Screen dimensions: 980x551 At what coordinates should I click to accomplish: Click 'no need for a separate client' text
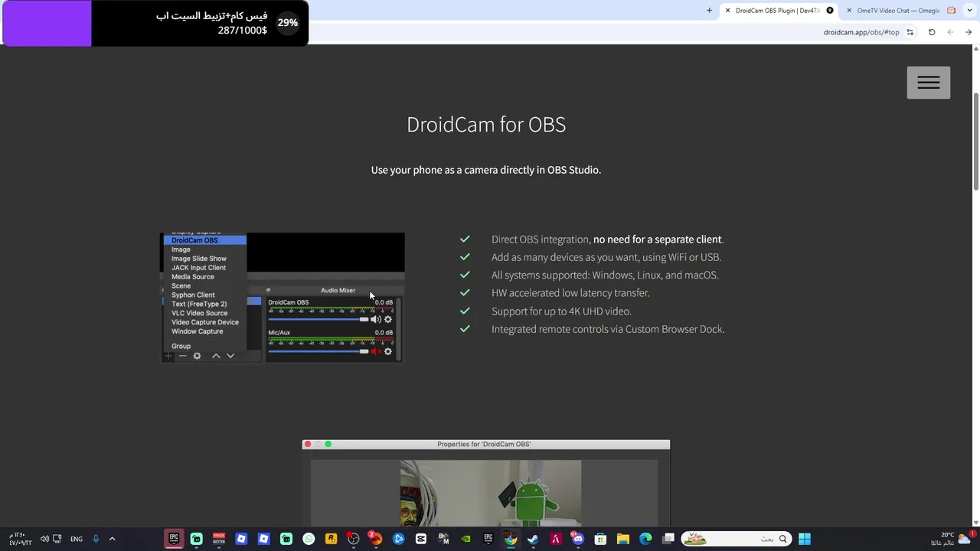tap(658, 240)
